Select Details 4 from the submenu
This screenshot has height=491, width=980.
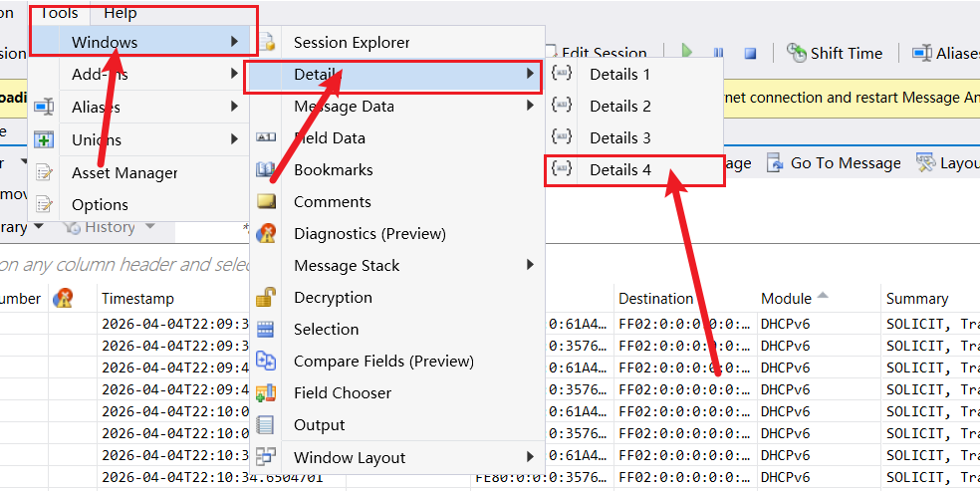click(x=619, y=170)
